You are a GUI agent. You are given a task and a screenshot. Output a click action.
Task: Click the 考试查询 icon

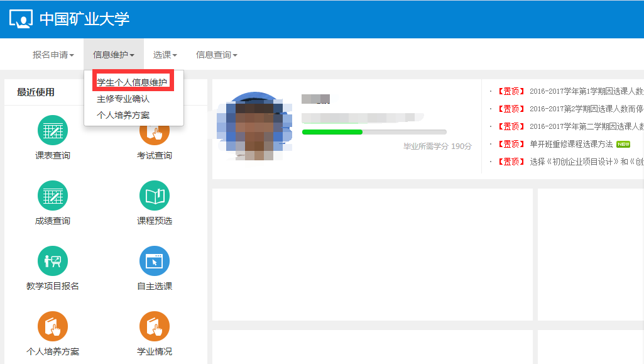pos(155,133)
